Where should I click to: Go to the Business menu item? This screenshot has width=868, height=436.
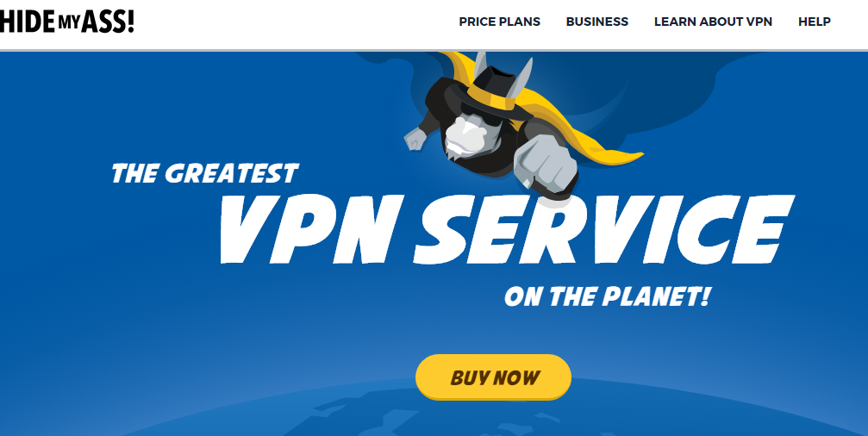tap(596, 22)
